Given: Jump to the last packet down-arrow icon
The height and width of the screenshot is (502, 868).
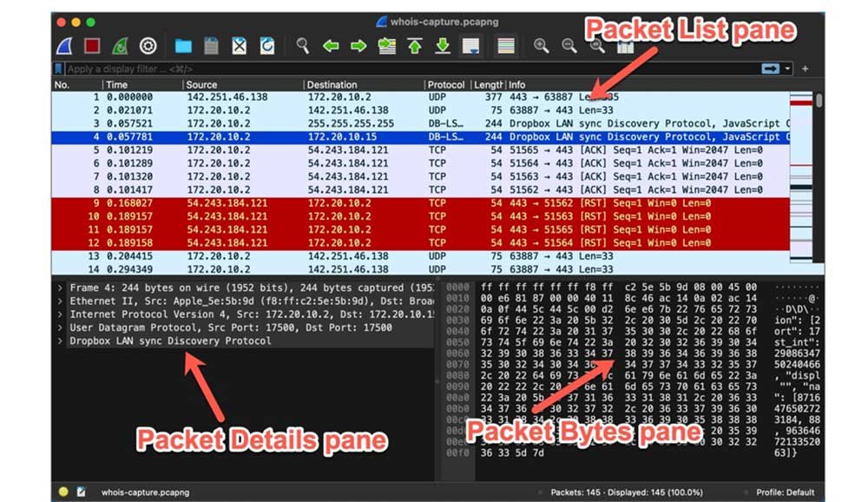Looking at the screenshot, I should pyautogui.click(x=443, y=46).
